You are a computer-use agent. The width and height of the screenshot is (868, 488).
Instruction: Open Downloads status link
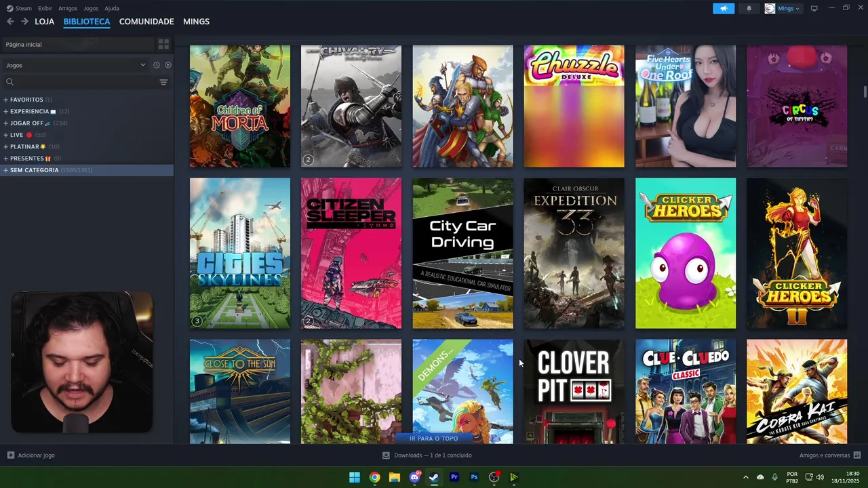[427, 455]
